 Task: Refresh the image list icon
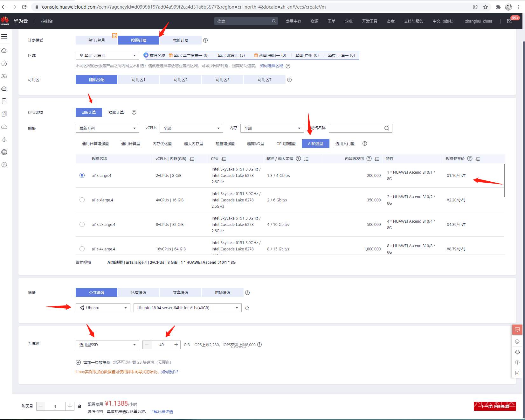[247, 308]
